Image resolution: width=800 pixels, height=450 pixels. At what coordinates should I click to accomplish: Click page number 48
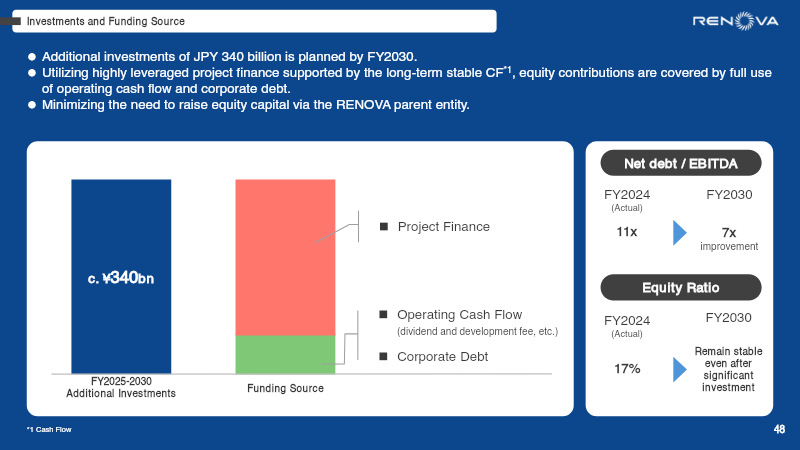pyautogui.click(x=779, y=429)
